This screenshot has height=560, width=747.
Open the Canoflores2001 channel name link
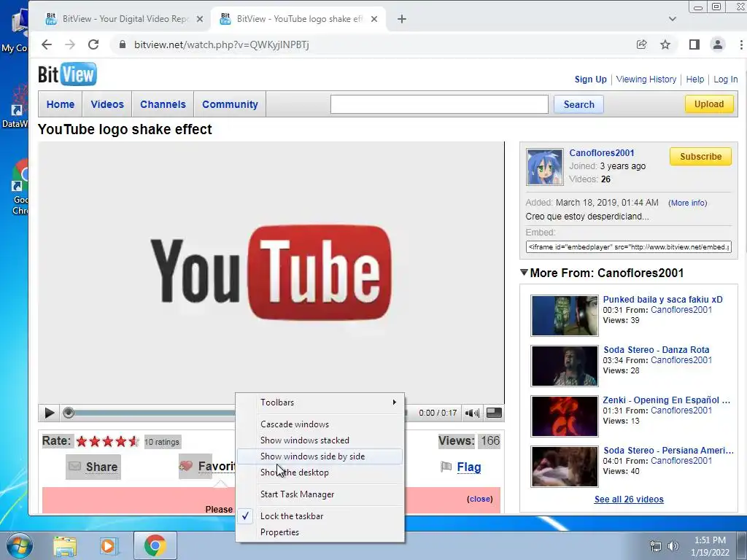(602, 153)
